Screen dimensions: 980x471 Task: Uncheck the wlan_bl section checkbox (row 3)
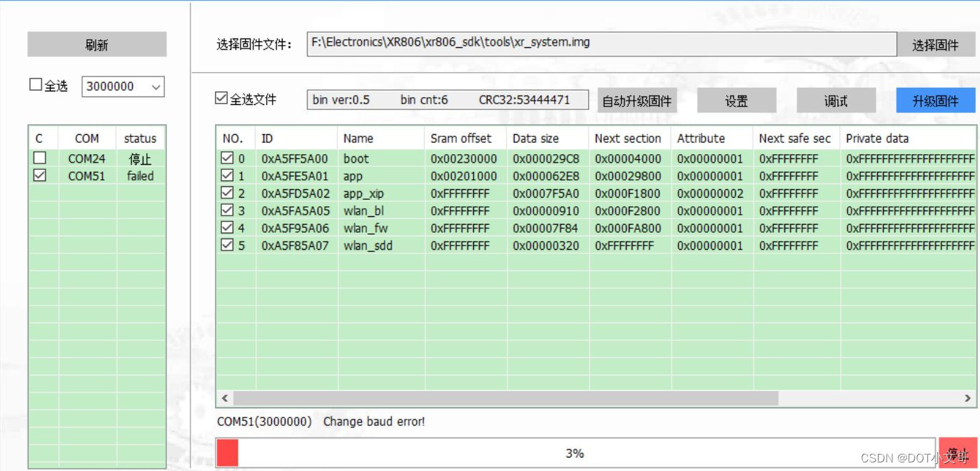point(227,211)
